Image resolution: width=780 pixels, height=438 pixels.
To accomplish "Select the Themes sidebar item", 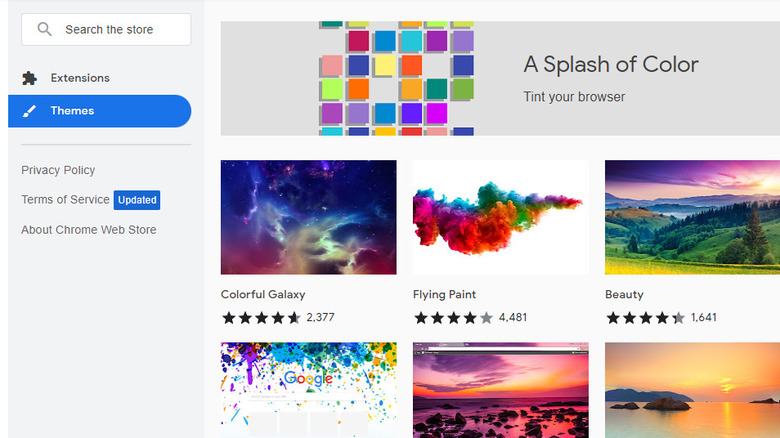I will pyautogui.click(x=99, y=111).
